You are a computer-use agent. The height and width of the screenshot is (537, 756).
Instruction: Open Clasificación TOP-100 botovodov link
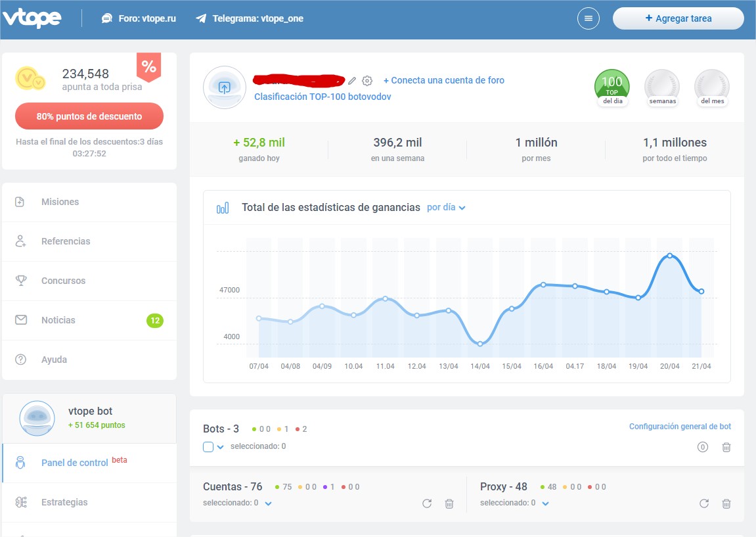[322, 97]
